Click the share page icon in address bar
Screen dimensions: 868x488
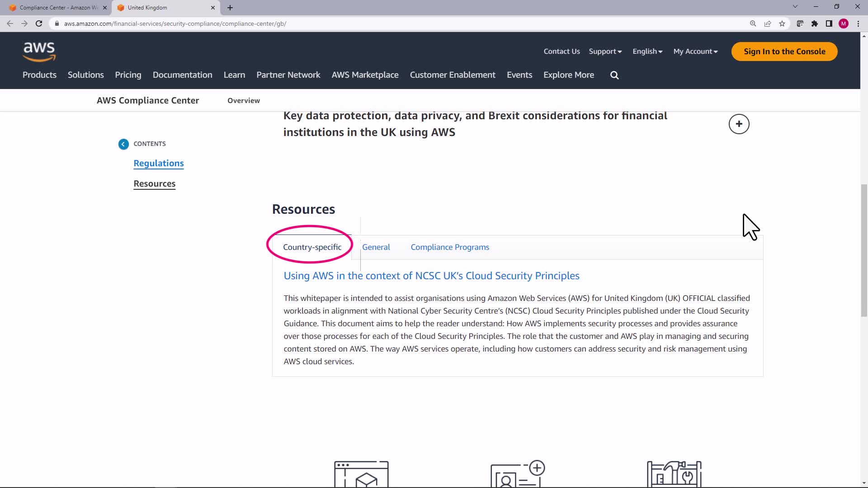[x=768, y=23]
